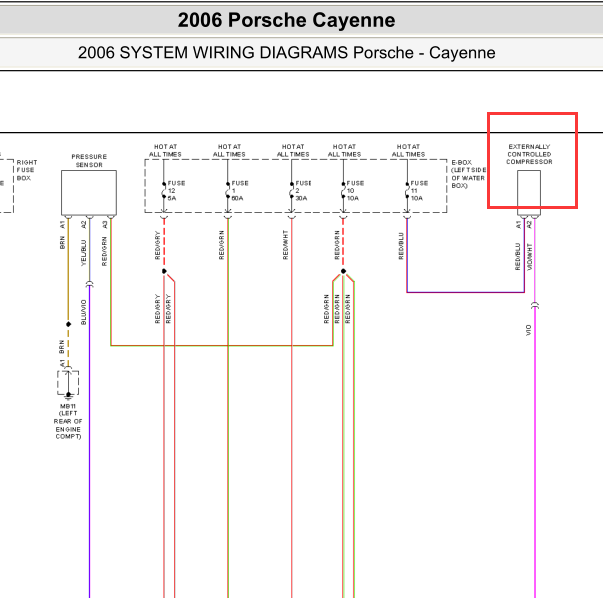Viewport: 603px width, 598px height.
Task: Select HOT AT ALL TIMES above Fuse 11
Action: 408,150
